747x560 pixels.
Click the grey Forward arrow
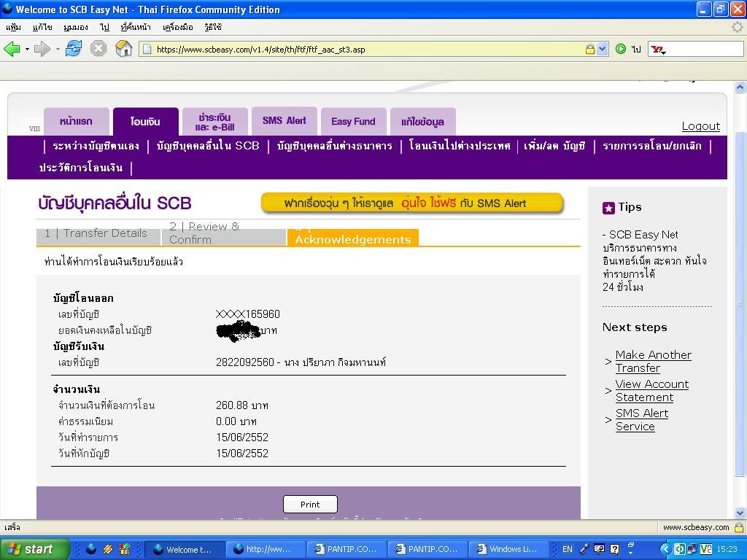[42, 49]
